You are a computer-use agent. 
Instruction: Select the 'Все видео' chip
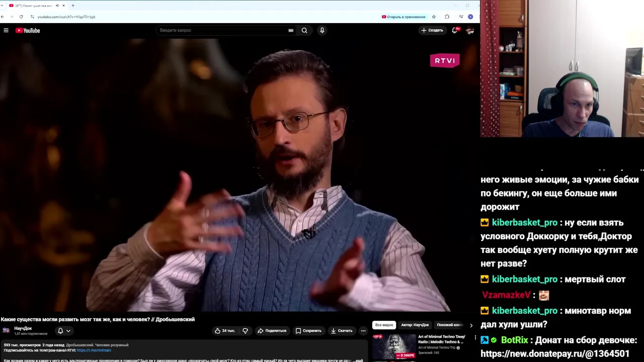point(384,325)
